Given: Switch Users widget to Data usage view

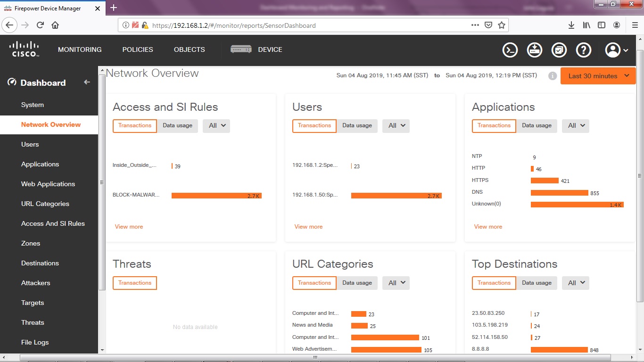Looking at the screenshot, I should point(357,125).
